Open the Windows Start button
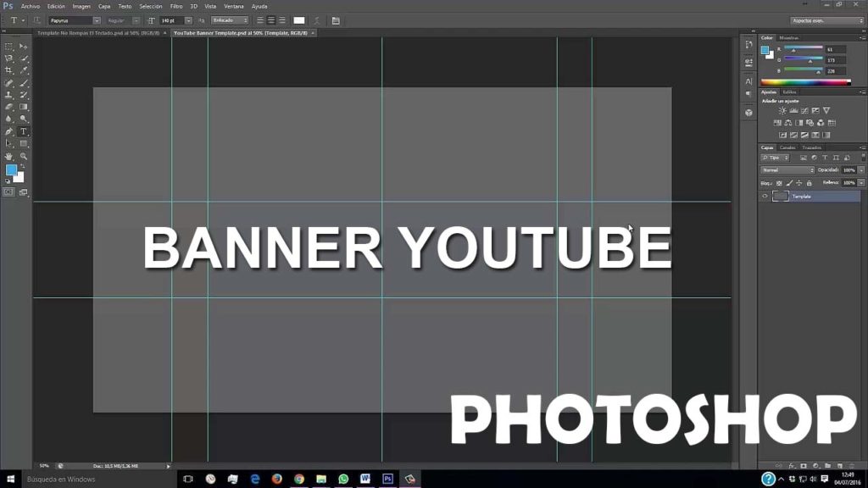This screenshot has height=488, width=868. tap(10, 480)
